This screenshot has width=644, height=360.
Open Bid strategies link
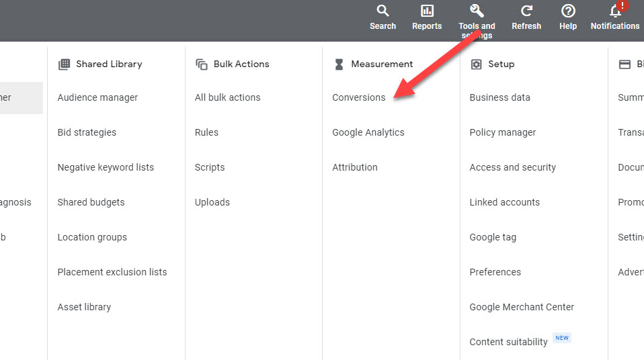[x=87, y=132]
